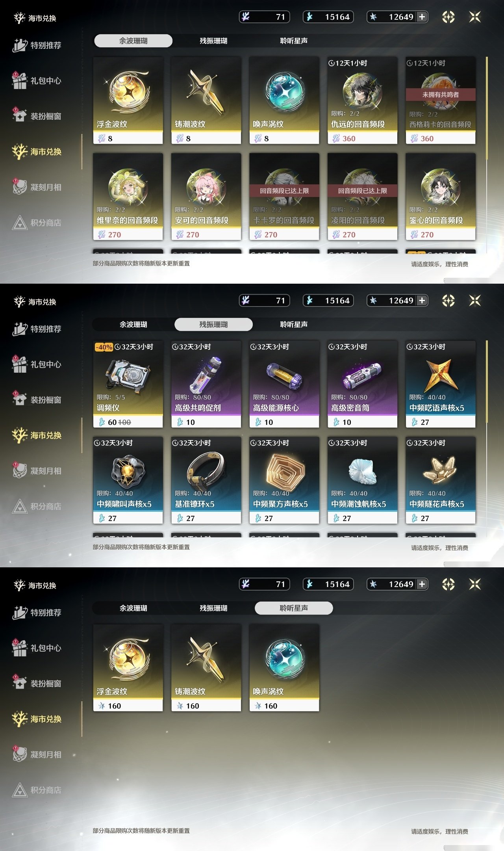Open 仇远的回音频段 character card

(x=362, y=100)
